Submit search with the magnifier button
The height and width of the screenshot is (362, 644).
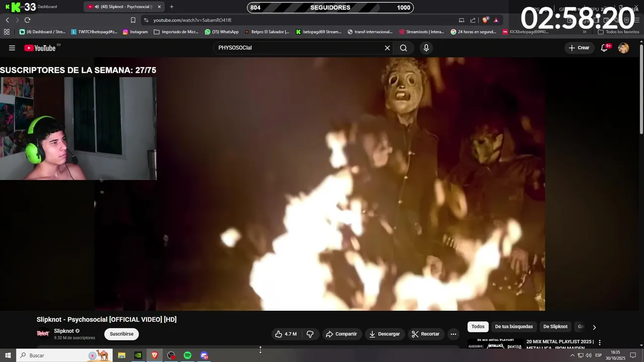point(404,48)
